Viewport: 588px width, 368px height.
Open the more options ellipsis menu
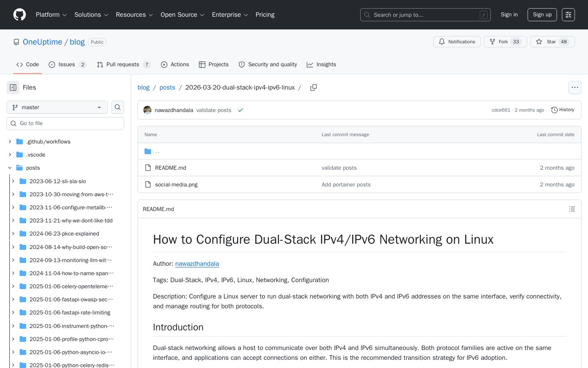tap(575, 88)
